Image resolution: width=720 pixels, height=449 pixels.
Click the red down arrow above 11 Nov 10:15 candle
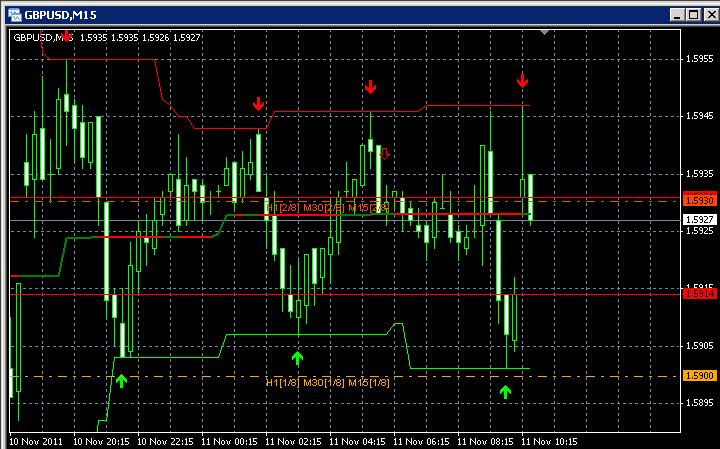pyautogui.click(x=522, y=80)
